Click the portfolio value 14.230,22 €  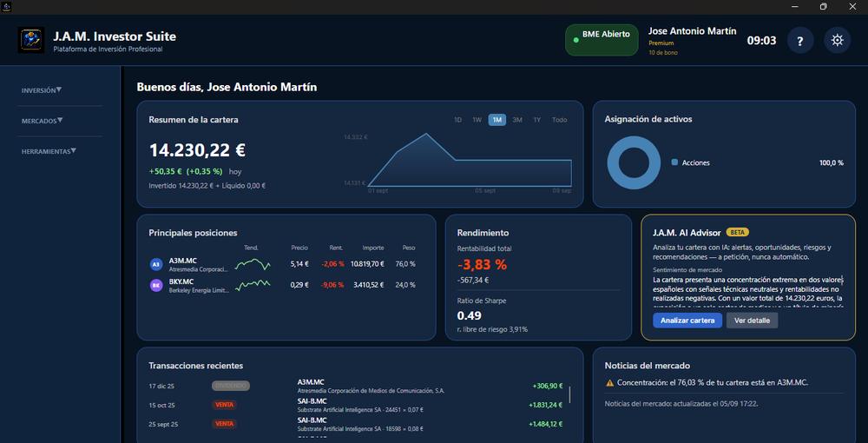(x=197, y=150)
